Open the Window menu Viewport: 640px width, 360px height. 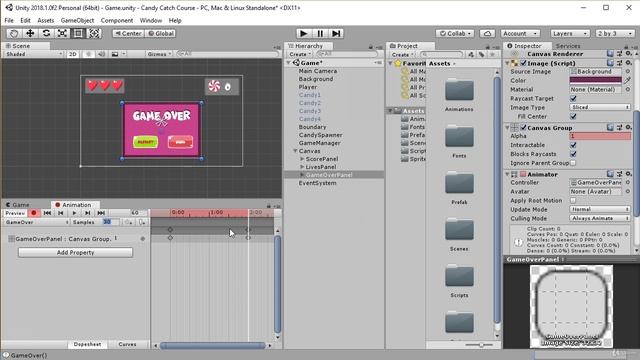[151, 20]
